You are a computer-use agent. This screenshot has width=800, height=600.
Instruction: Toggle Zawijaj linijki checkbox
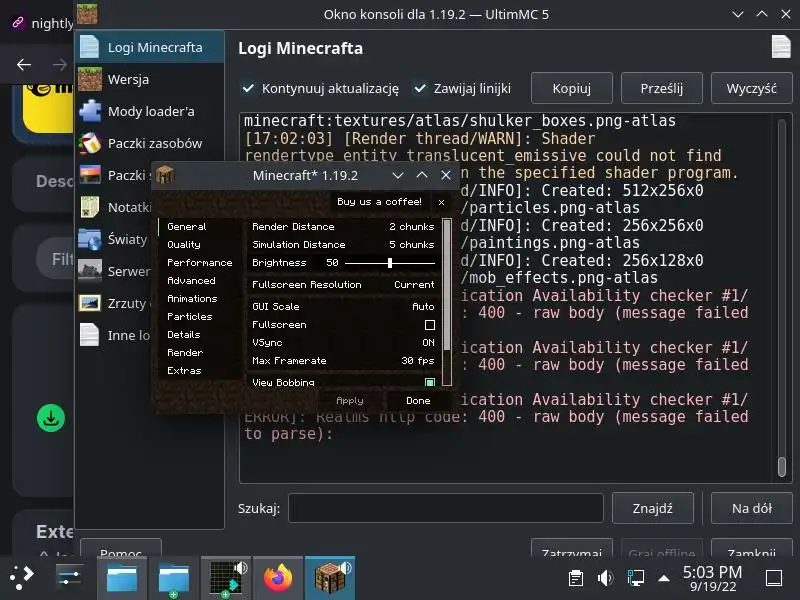[x=419, y=88]
